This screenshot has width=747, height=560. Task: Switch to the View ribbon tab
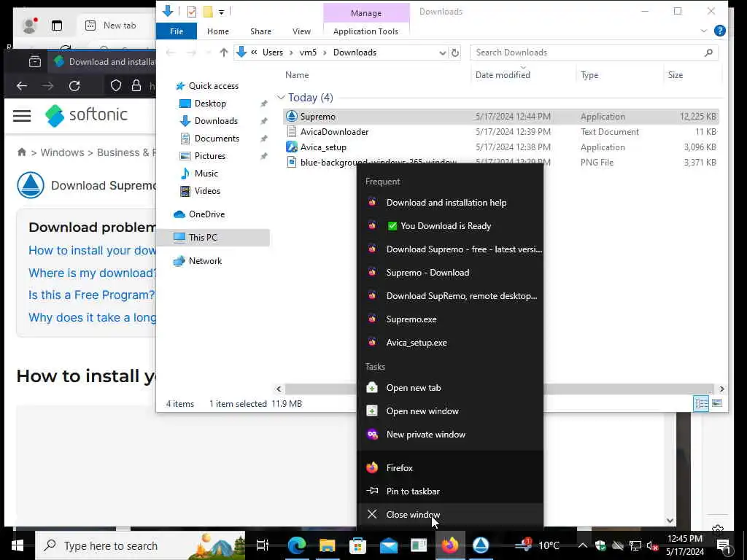click(301, 31)
